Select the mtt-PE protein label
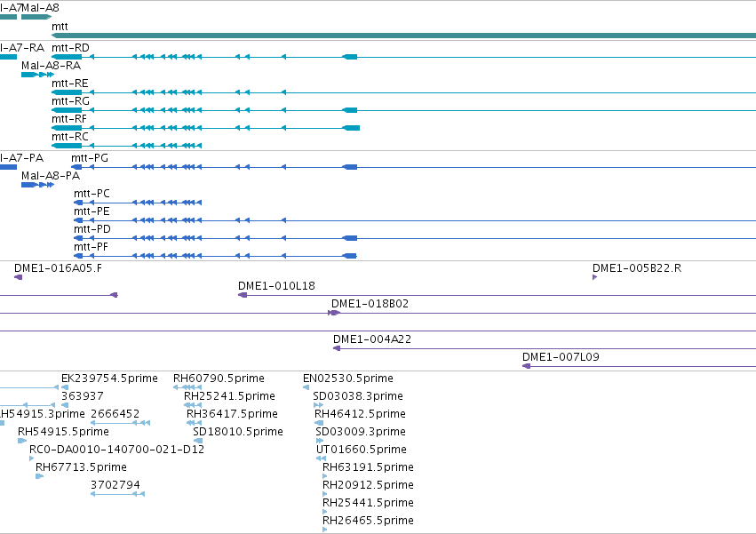 tap(92, 211)
